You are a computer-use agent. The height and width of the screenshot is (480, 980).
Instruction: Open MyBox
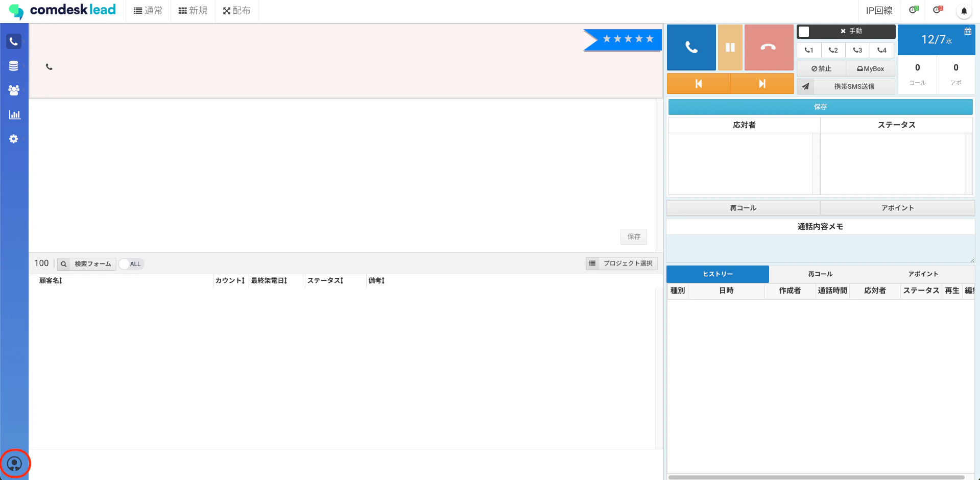coord(871,68)
